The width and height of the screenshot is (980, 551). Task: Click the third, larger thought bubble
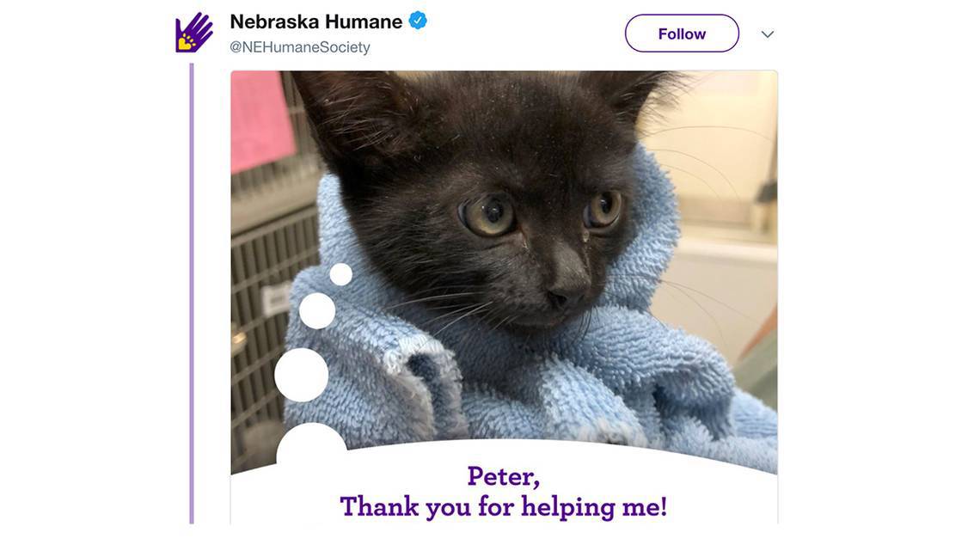coord(302,375)
